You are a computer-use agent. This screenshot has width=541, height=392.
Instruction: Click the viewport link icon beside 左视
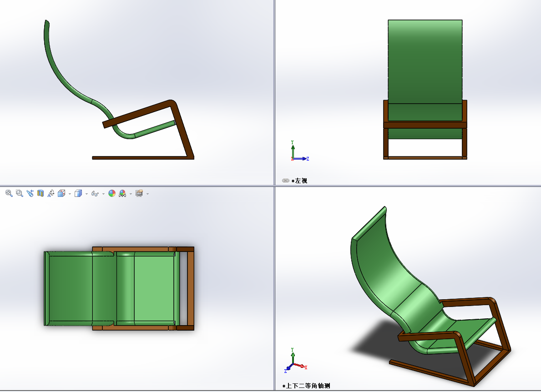[286, 181]
